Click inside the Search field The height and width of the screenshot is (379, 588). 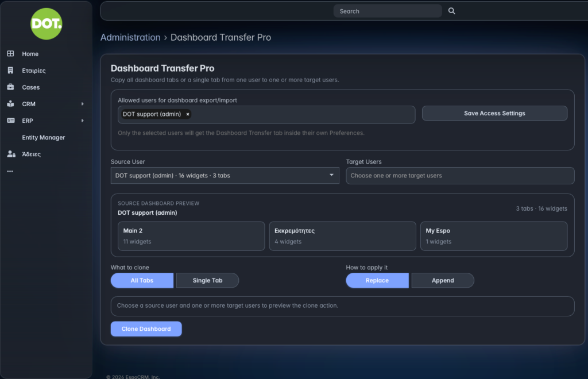[388, 11]
